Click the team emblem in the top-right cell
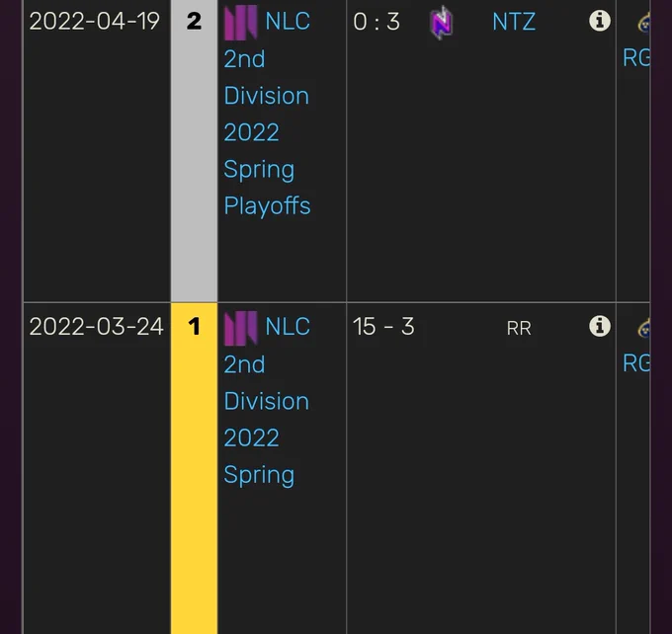This screenshot has height=634, width=672. coord(644,23)
